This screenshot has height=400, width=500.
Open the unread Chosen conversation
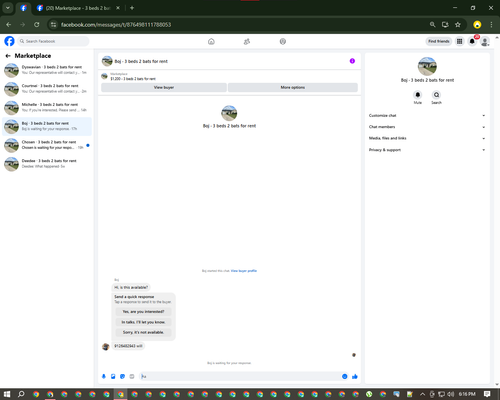(x=47, y=145)
